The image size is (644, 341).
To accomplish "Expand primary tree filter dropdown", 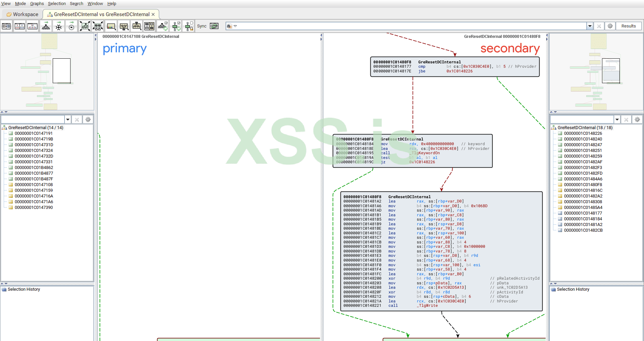I will [68, 119].
